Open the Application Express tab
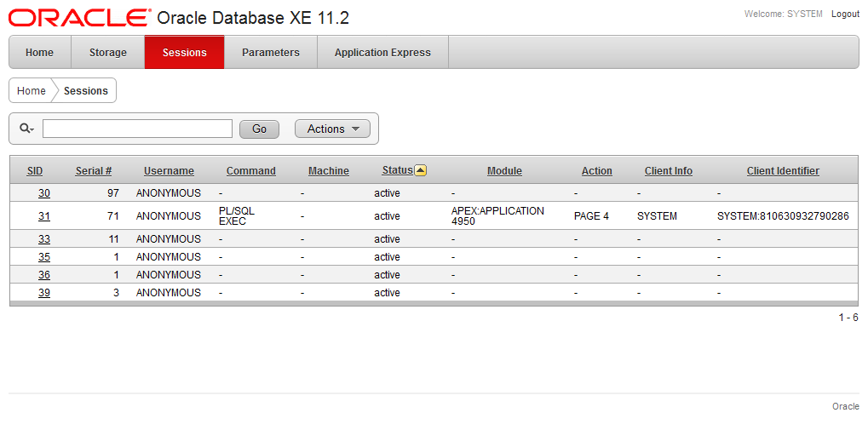This screenshot has width=868, height=430. (x=382, y=53)
